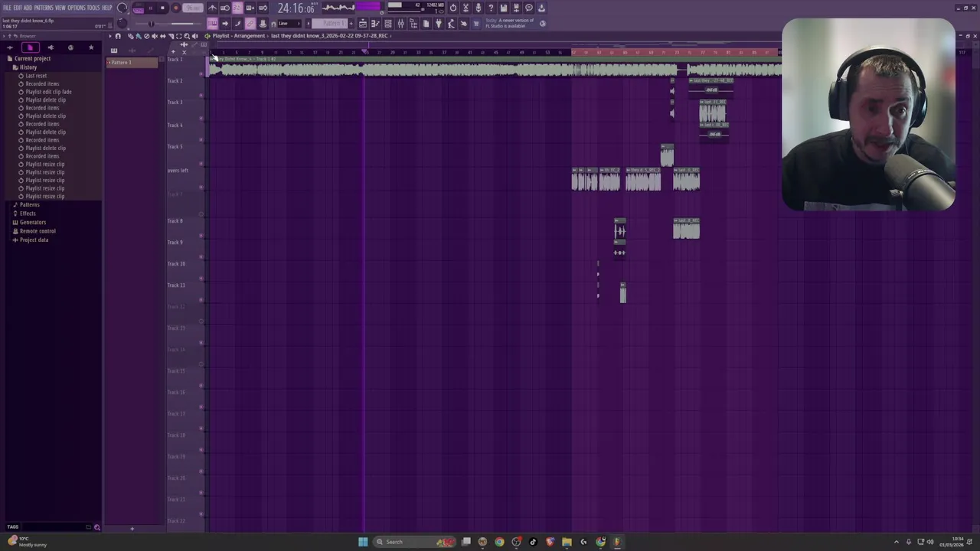Adjust the master volume knob

[x=122, y=8]
